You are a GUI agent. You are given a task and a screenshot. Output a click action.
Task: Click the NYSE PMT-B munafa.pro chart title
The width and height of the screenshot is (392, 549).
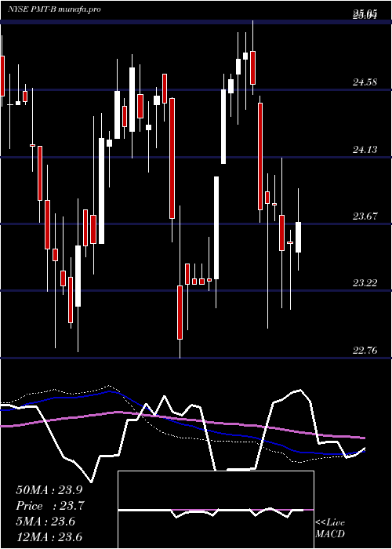pyautogui.click(x=55, y=9)
